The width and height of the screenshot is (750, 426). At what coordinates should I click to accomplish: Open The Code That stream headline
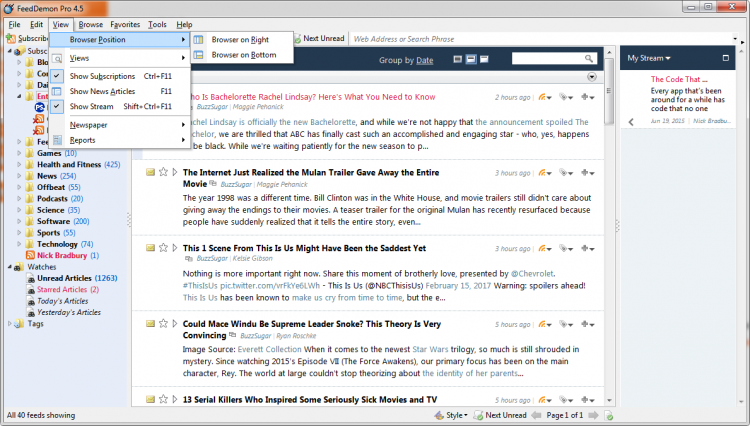tap(679, 79)
